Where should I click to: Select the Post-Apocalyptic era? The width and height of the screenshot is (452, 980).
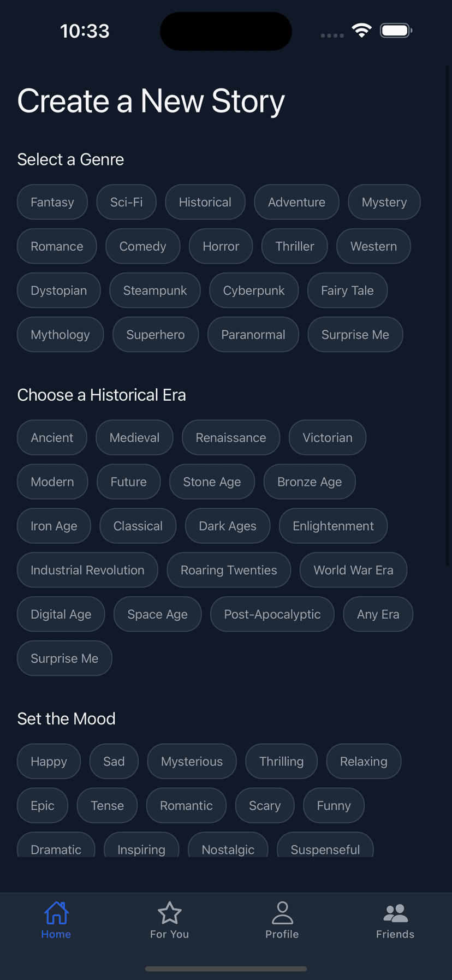272,614
